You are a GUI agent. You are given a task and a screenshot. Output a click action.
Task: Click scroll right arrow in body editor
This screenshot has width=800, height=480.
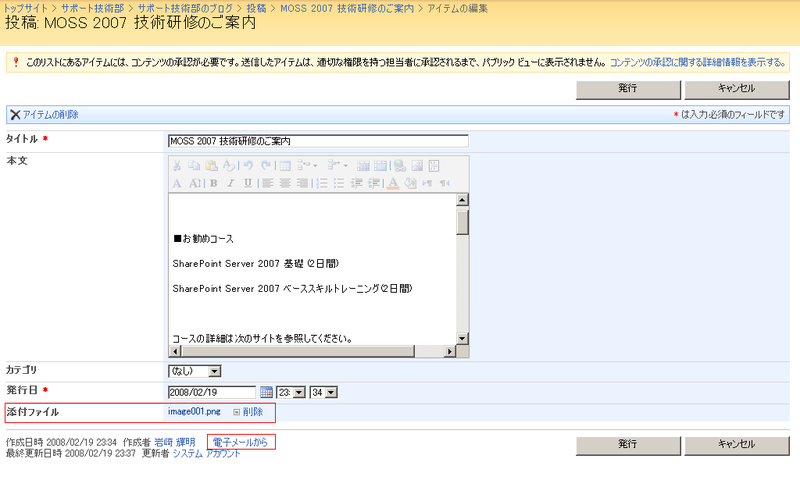449,351
